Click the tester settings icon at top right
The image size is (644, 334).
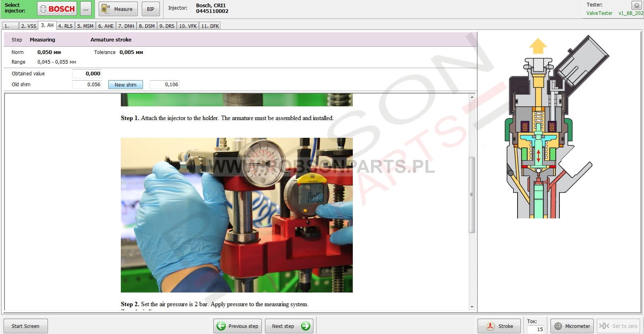pyautogui.click(x=636, y=5)
